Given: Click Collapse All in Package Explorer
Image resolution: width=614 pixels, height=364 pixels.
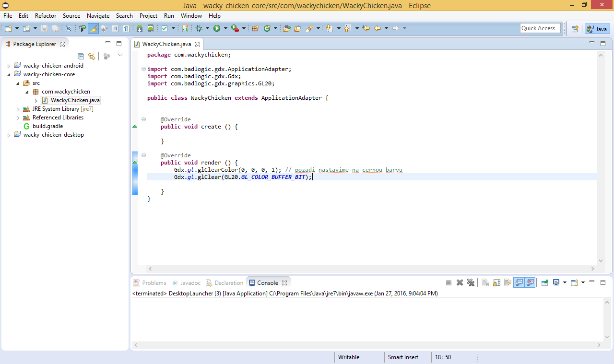Looking at the screenshot, I should point(81,56).
